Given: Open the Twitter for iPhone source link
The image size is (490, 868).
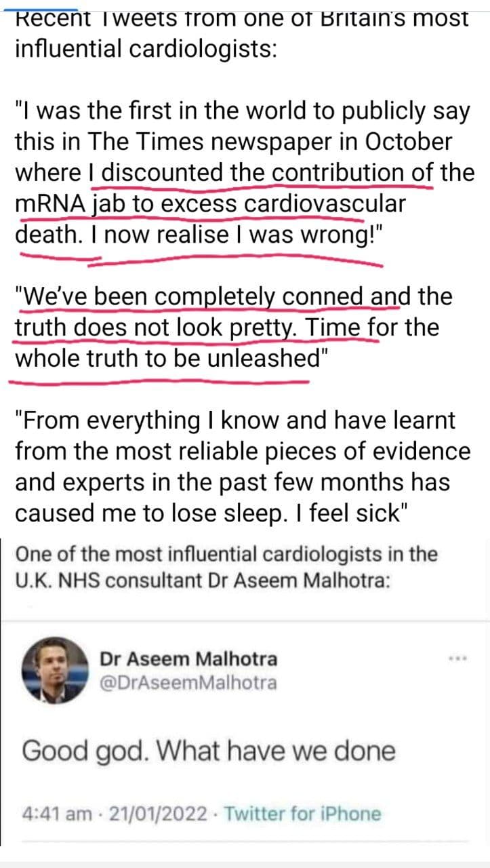Looking at the screenshot, I should pos(302,813).
